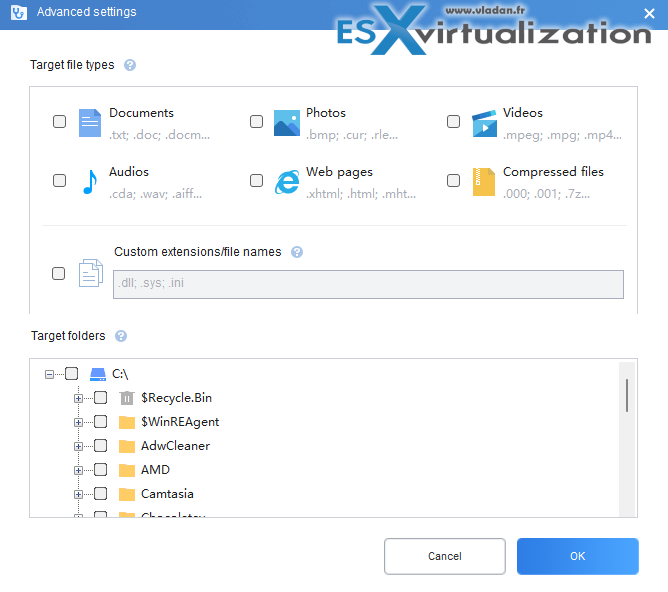Open help for Target file types

click(130, 65)
